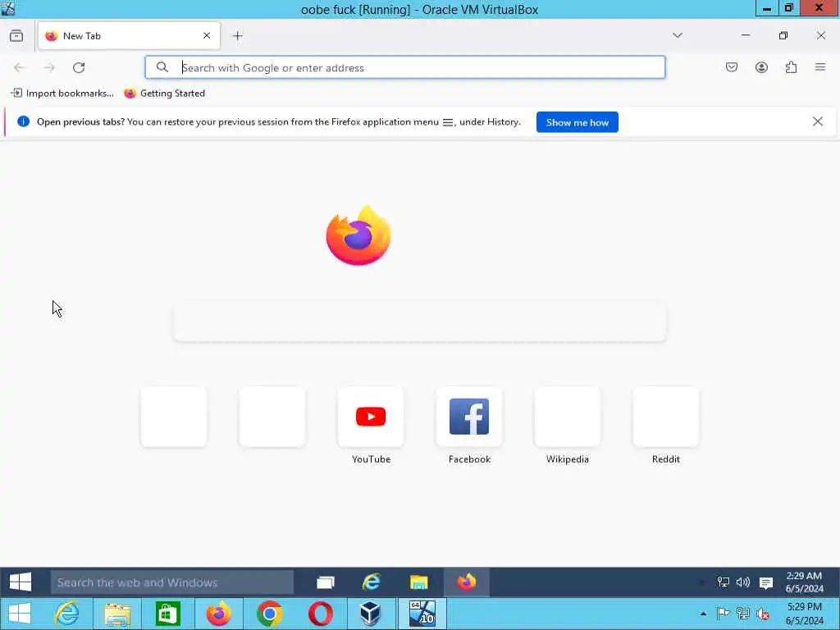
Task: Close the New Tab tab
Action: point(206,35)
